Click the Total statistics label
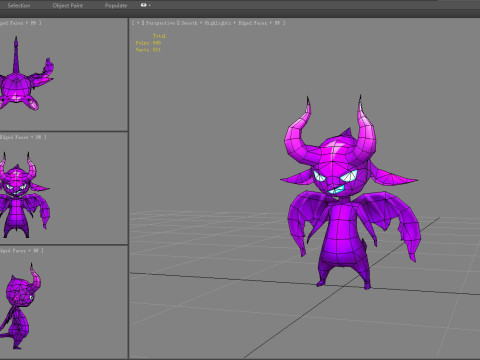Screen dimensions: 480x360 pyautogui.click(x=159, y=36)
